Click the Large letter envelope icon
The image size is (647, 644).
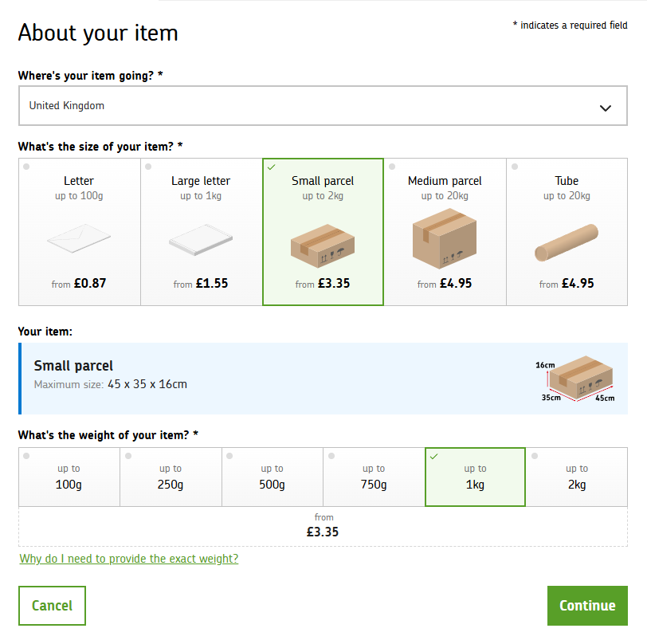click(x=201, y=240)
